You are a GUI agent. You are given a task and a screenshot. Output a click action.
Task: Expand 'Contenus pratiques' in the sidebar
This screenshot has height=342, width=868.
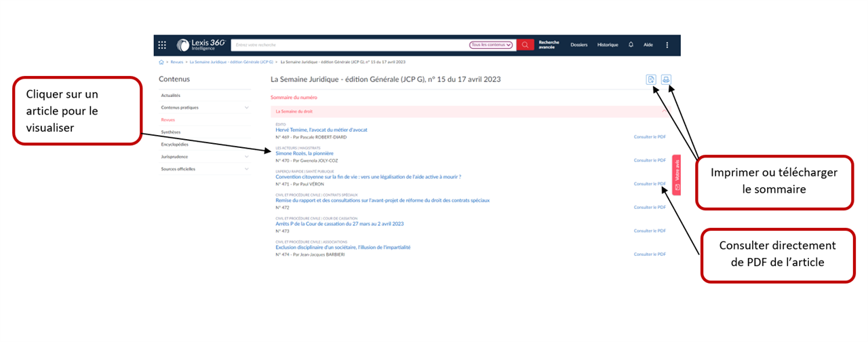click(246, 107)
